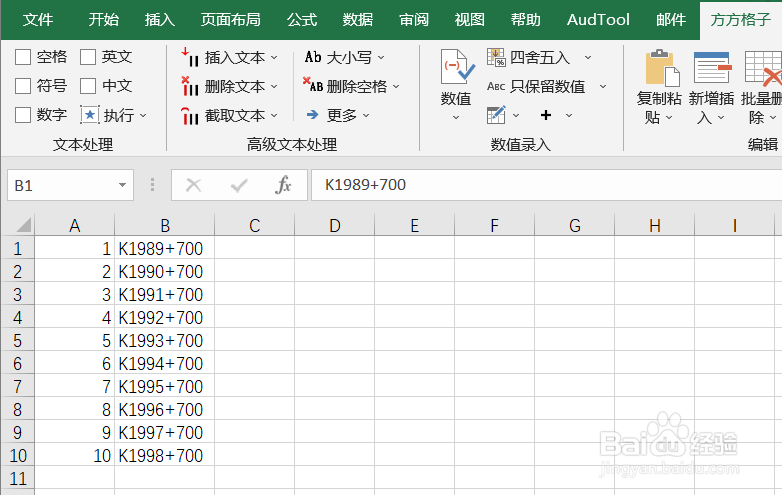
Task: Switch to the AudTool ribbon tab
Action: [598, 20]
